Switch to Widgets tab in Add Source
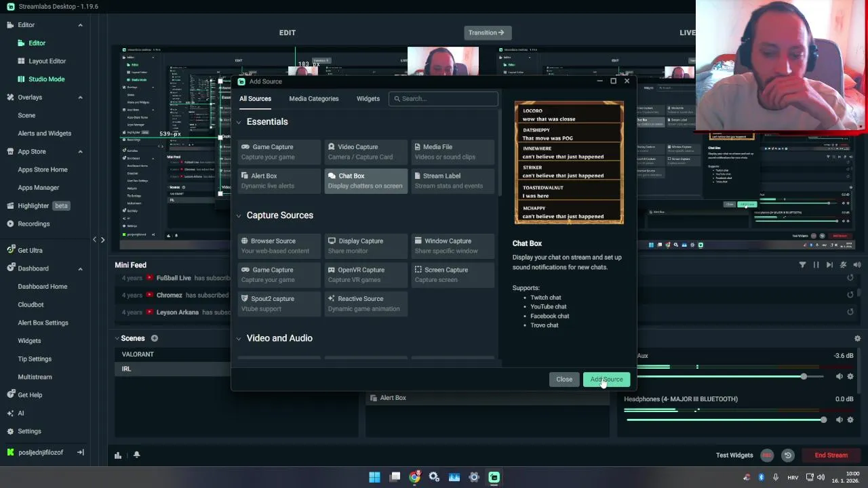 click(x=368, y=98)
